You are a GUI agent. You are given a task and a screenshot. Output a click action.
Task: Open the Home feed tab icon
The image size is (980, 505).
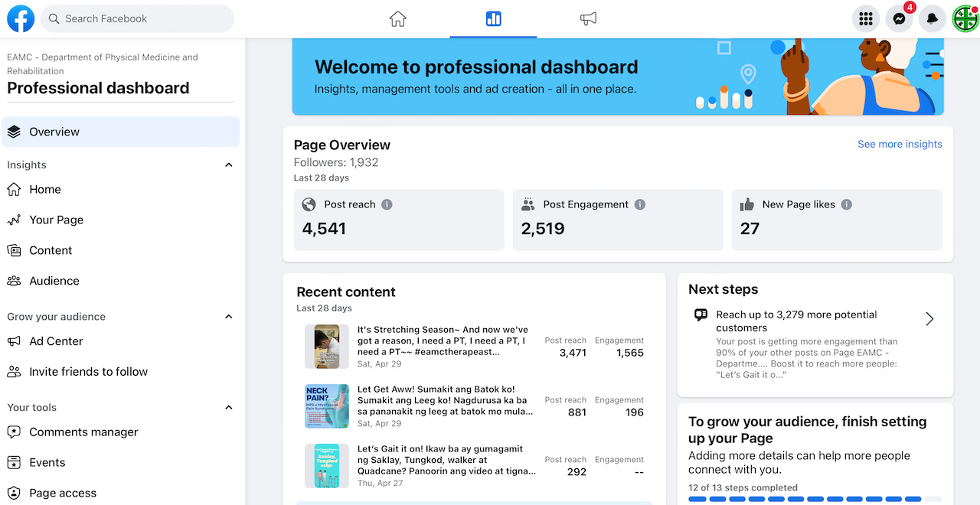(397, 19)
